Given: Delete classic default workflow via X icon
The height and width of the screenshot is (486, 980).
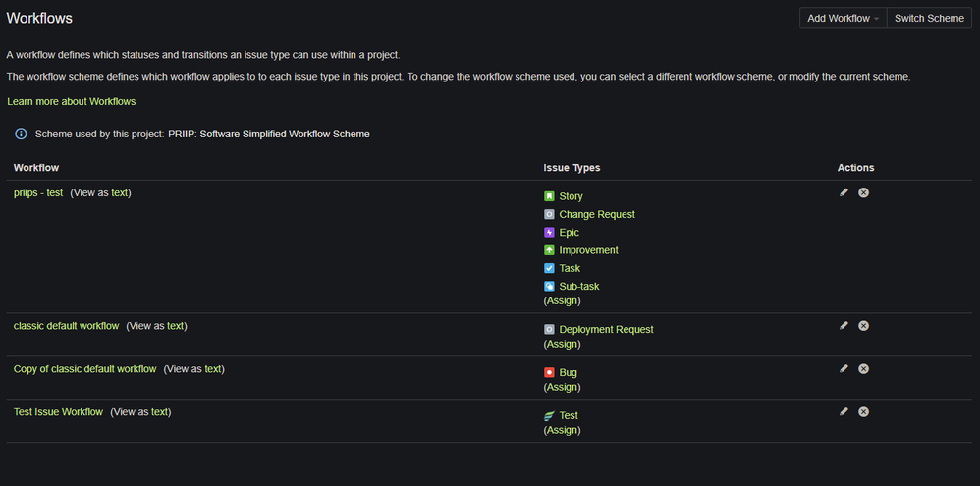Looking at the screenshot, I should point(864,325).
